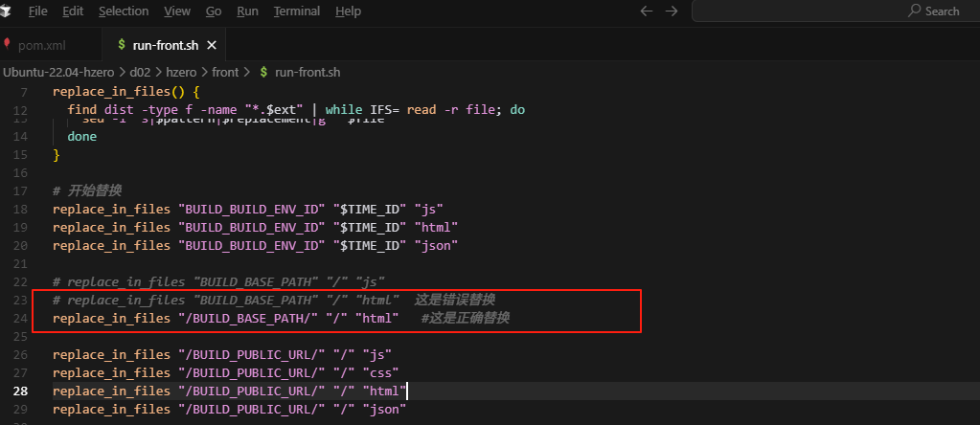Screen dimensions: 980x425
Task: Open the File menu
Action: point(38,11)
